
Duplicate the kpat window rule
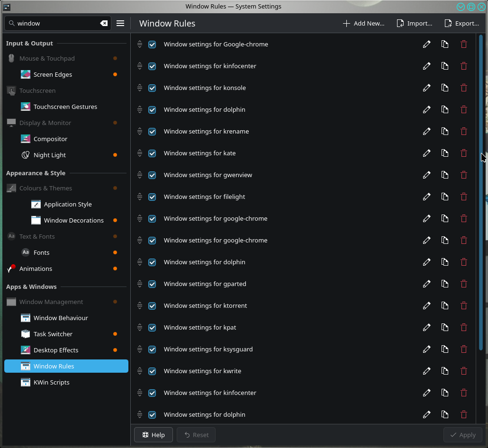coord(444,327)
